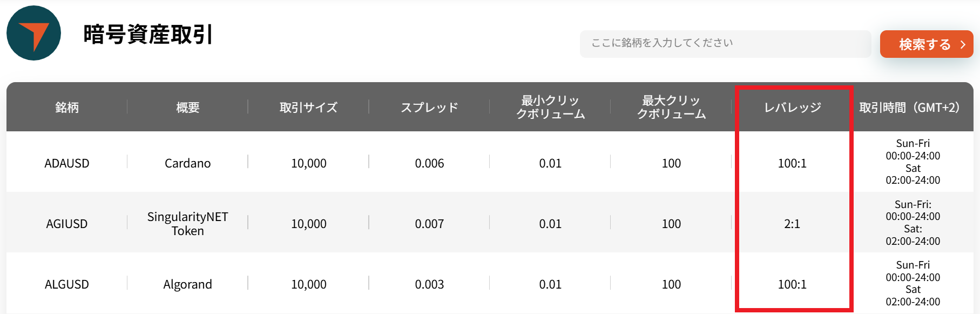
Task: Select the レバレッジ column header
Action: tap(792, 108)
